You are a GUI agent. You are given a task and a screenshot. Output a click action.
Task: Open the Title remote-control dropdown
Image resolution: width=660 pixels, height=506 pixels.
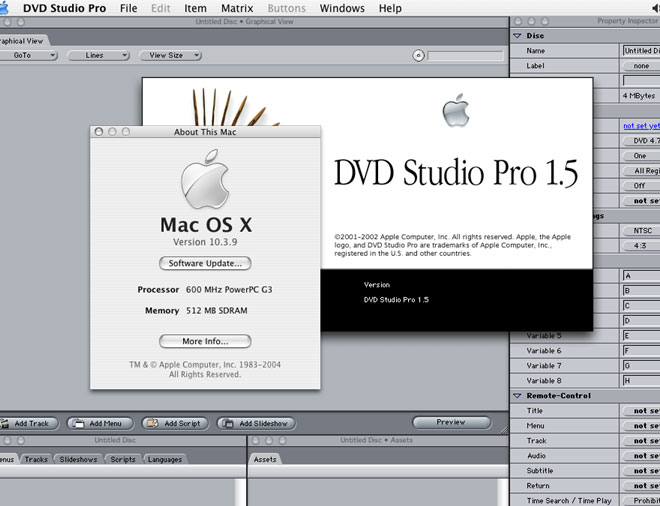pyautogui.click(x=641, y=410)
